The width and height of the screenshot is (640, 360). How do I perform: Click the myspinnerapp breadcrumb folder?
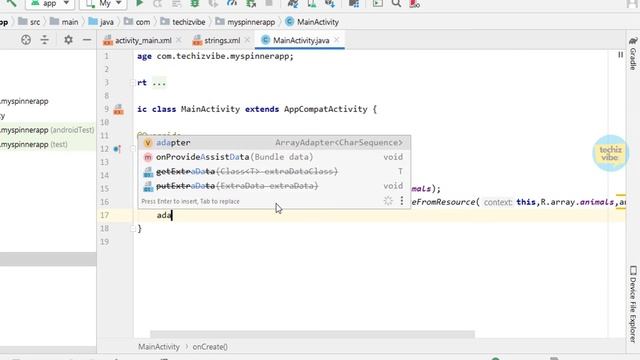[245, 22]
